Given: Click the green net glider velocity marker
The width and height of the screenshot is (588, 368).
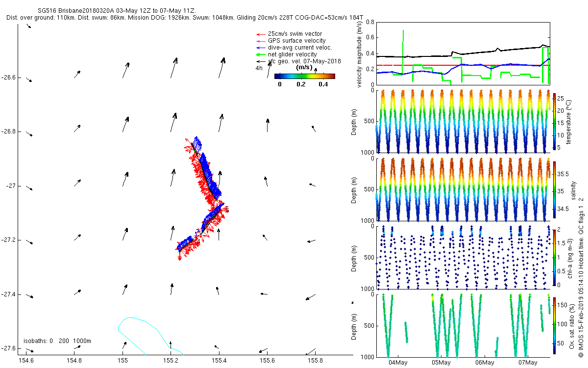Looking at the screenshot, I should tap(260, 54).
